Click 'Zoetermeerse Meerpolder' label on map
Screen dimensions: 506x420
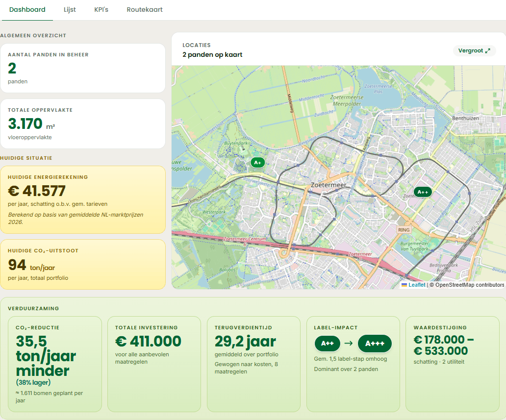(x=347, y=100)
